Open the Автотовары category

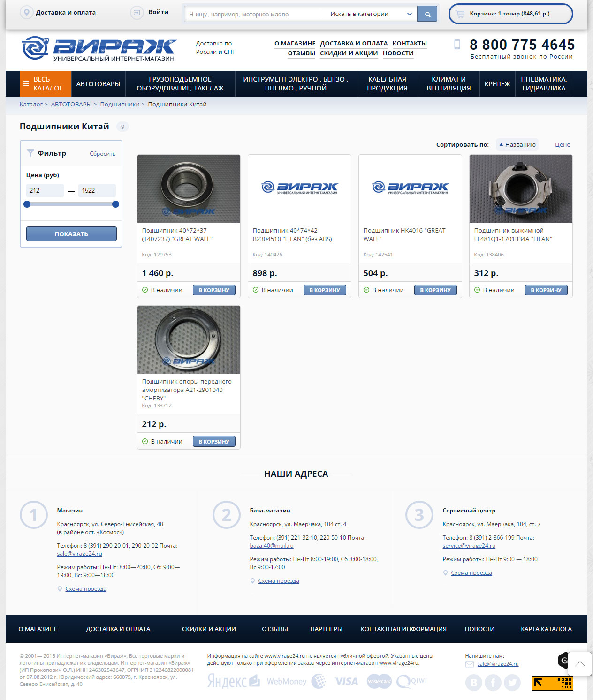98,84
